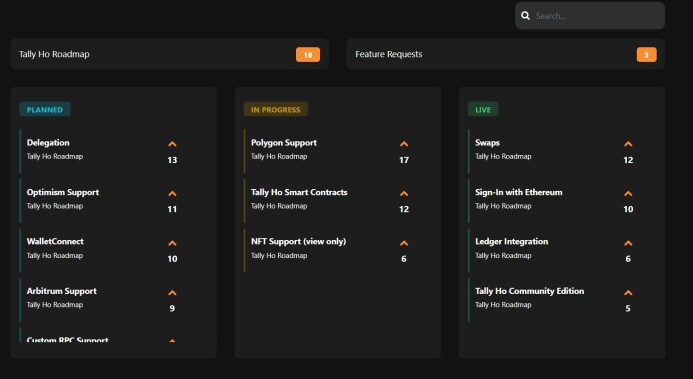This screenshot has height=379, width=693.
Task: Click vote count 12 for Smart Contracts
Action: click(404, 209)
